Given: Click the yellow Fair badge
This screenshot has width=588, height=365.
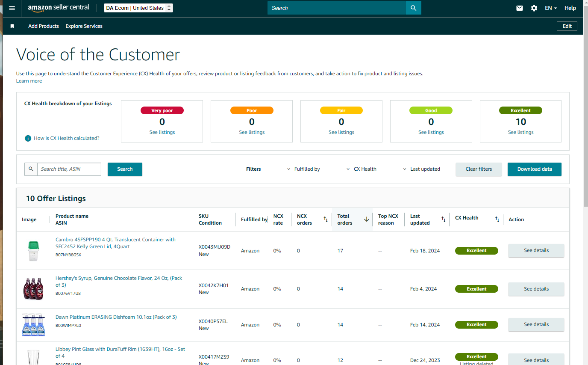Looking at the screenshot, I should [341, 110].
